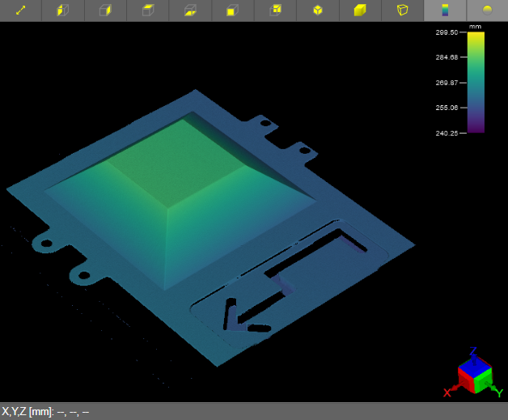Click the 298.50 maximum scale value
The width and height of the screenshot is (508, 420).
coord(447,32)
